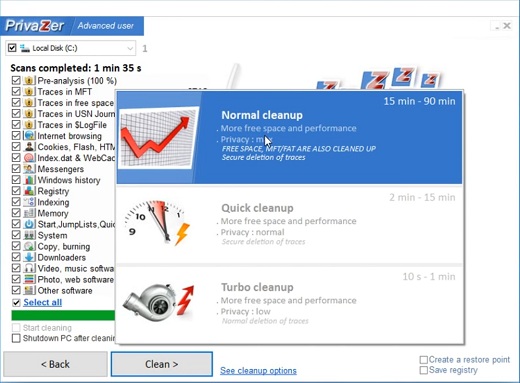Uncheck the Pre-analysis checkbox
Image resolution: width=520 pixels, height=383 pixels.
point(16,80)
